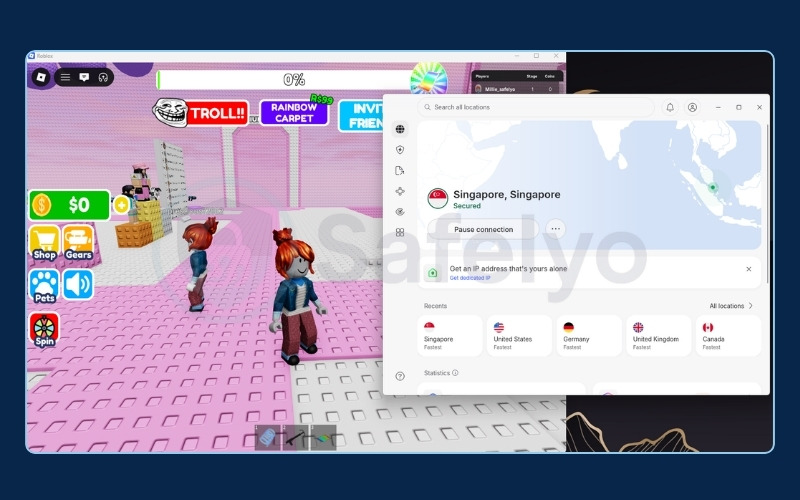Viewport: 800px width, 500px height.
Task: Open the Pets paw button
Action: point(44,286)
